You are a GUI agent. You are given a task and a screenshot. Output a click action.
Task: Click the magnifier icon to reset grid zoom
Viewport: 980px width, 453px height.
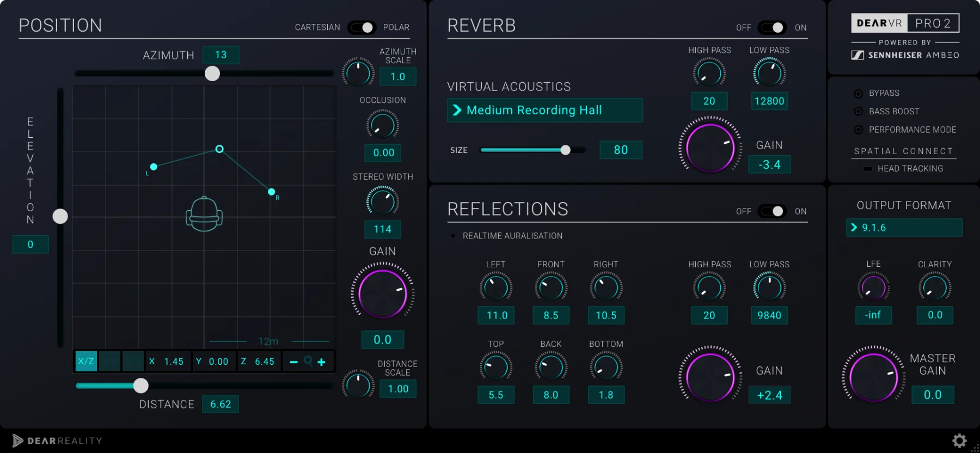[x=308, y=361]
